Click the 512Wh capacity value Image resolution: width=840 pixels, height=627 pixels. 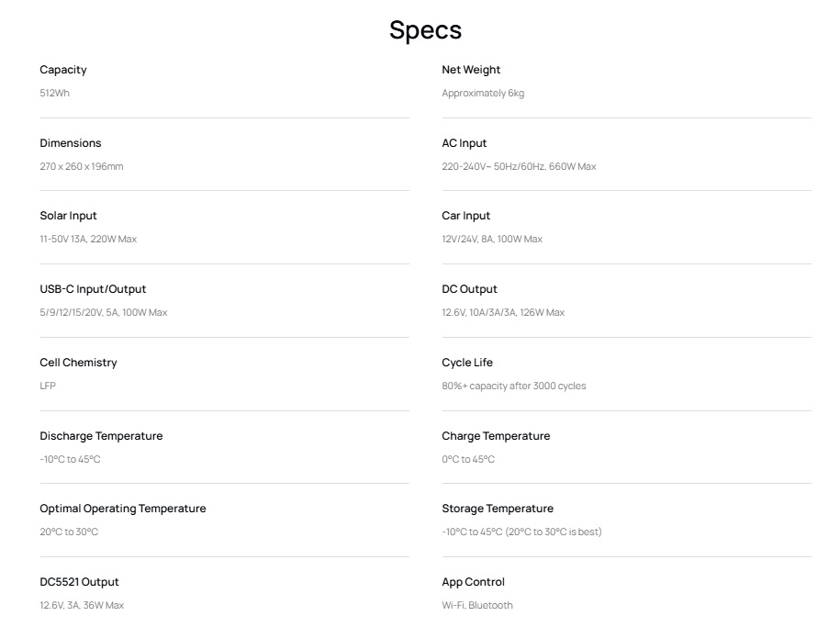(x=55, y=93)
